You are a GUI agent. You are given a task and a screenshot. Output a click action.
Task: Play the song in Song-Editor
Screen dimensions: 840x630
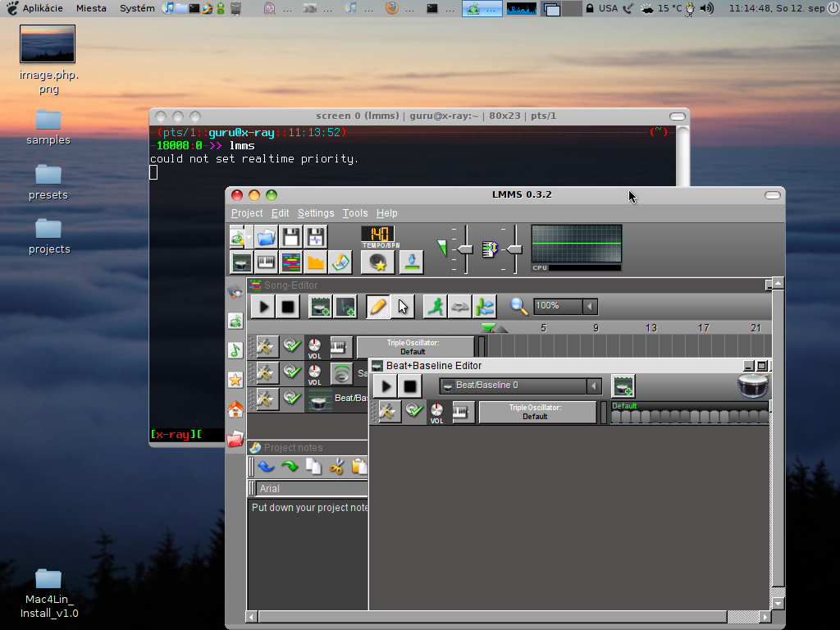(x=263, y=307)
